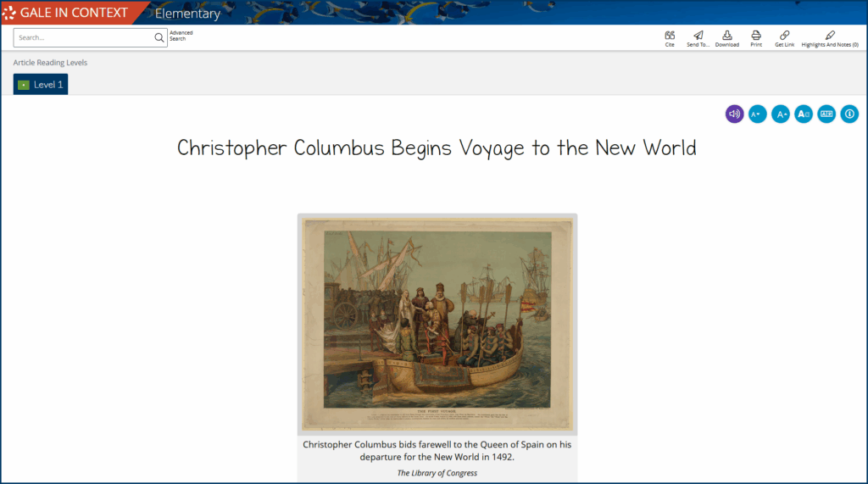
Task: Open the article information button
Action: pyautogui.click(x=849, y=114)
